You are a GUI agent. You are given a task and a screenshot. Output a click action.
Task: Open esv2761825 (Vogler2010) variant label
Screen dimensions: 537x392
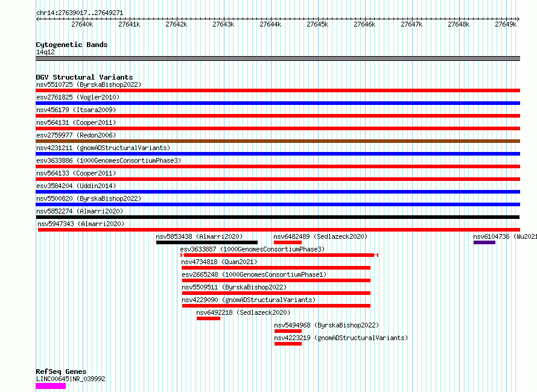(x=78, y=97)
